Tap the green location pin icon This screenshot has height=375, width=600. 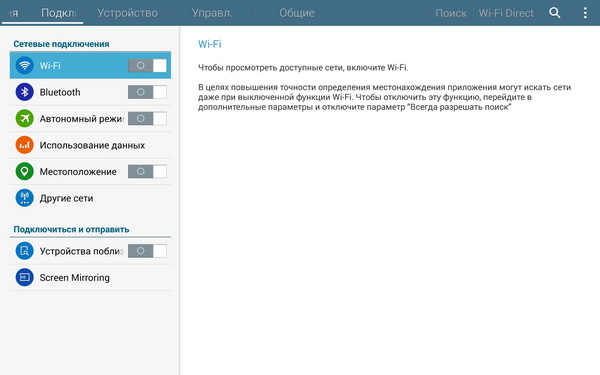24,171
